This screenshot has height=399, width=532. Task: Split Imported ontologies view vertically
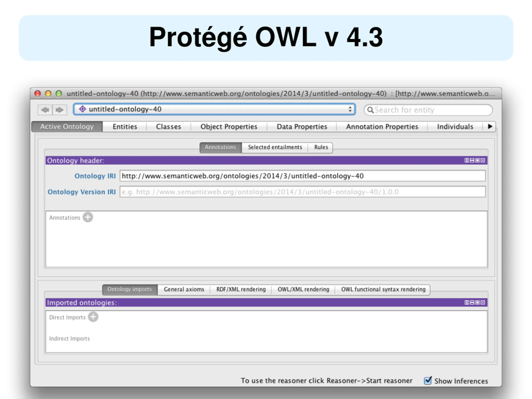[467, 302]
